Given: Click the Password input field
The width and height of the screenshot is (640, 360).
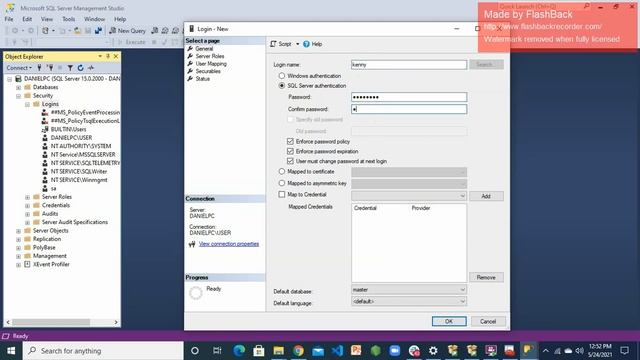Looking at the screenshot, I should tap(409, 97).
